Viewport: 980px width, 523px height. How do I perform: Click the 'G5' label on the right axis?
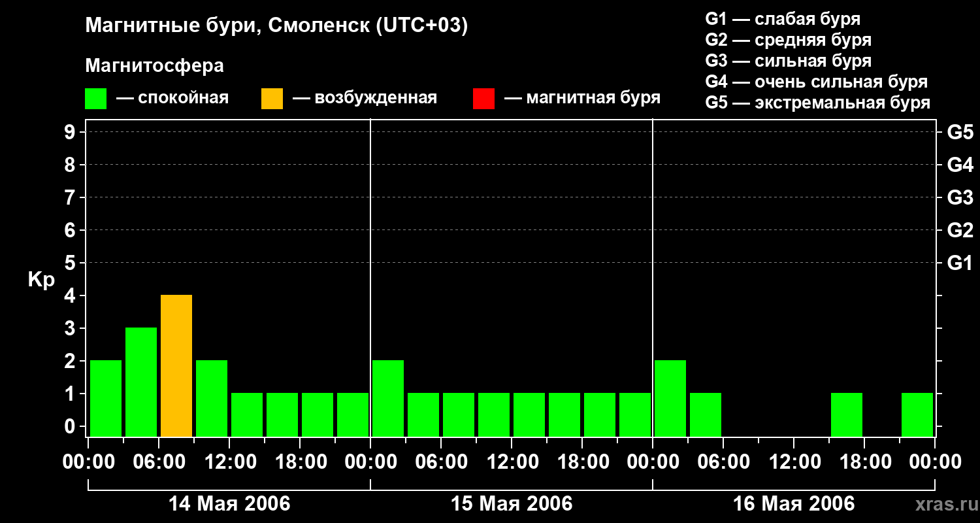click(x=960, y=132)
